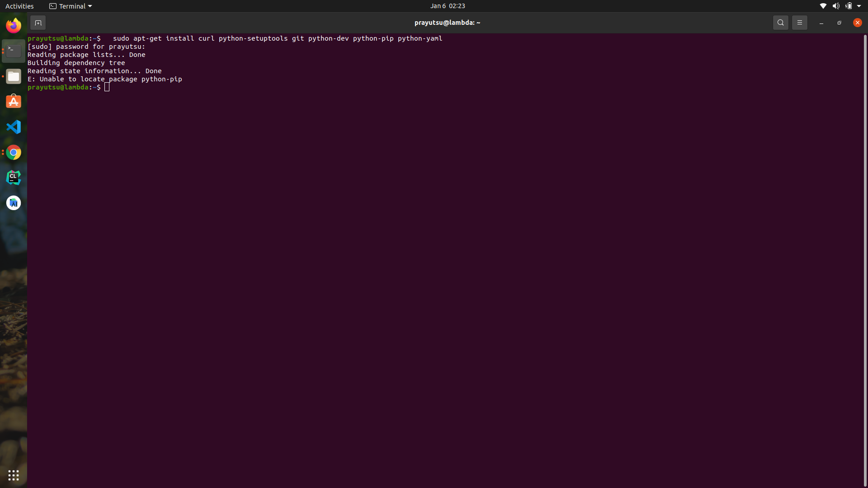
Task: Open Ubuntu Software center
Action: click(x=14, y=102)
